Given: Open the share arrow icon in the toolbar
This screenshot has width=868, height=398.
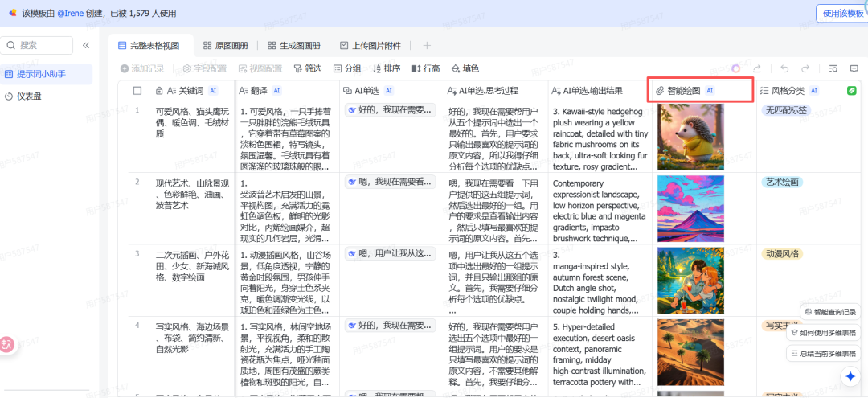Looking at the screenshot, I should (x=757, y=68).
